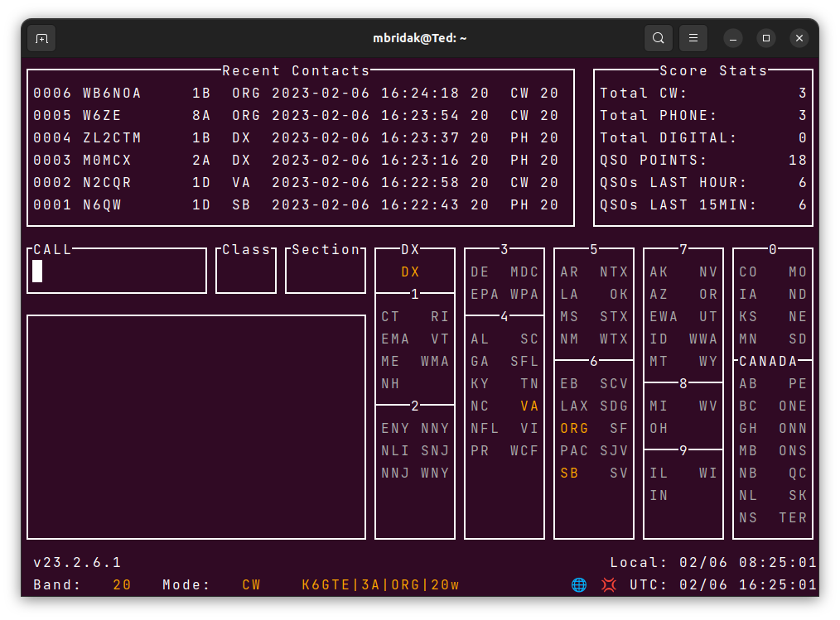This screenshot has width=840, height=620.
Task: Click the red rig-control status icon
Action: click(x=609, y=584)
